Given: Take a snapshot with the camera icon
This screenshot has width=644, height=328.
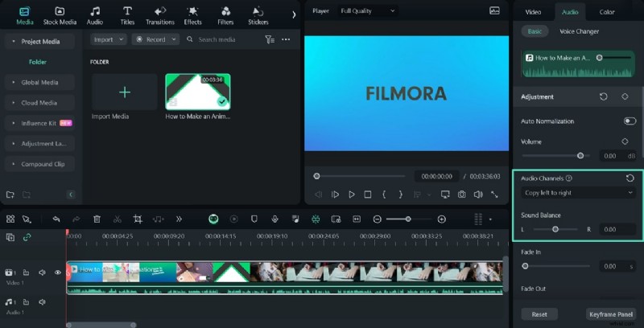Looking at the screenshot, I should click(x=461, y=195).
